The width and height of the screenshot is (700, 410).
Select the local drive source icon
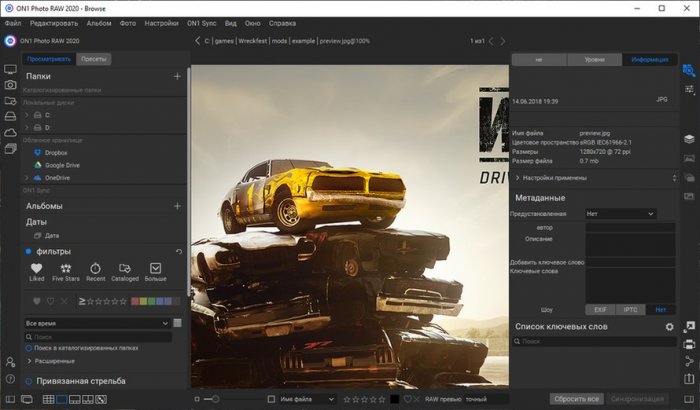click(10, 117)
